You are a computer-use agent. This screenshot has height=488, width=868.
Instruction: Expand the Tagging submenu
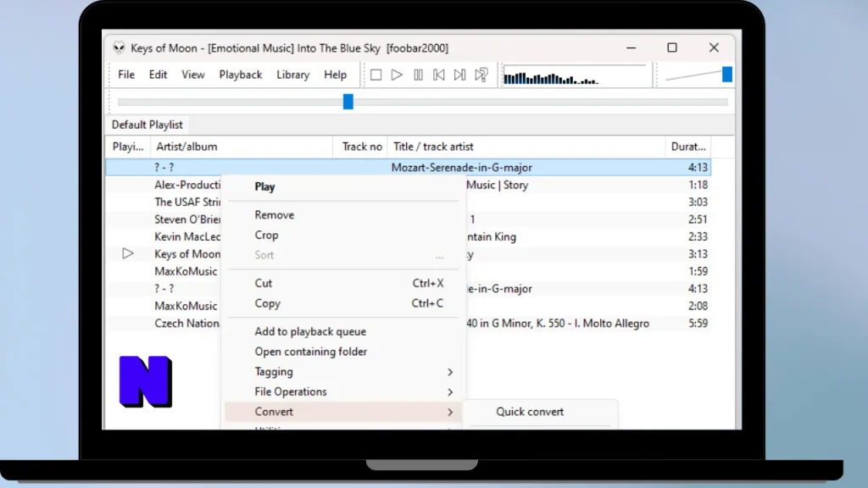pos(343,371)
